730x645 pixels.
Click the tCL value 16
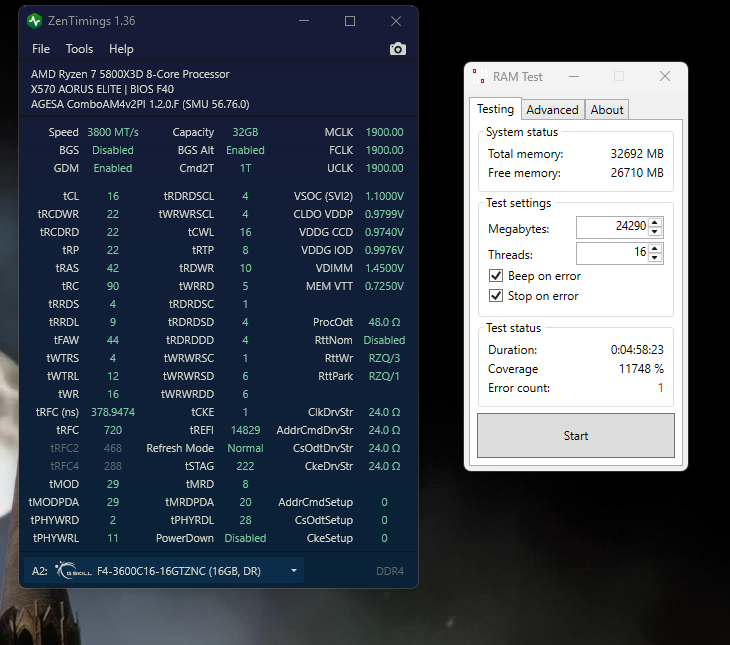tap(113, 196)
